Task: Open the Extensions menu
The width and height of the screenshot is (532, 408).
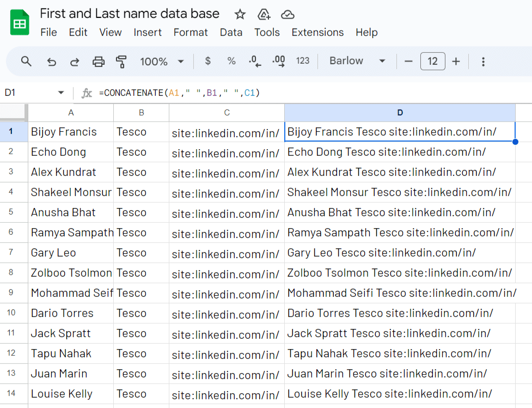Action: pyautogui.click(x=317, y=32)
